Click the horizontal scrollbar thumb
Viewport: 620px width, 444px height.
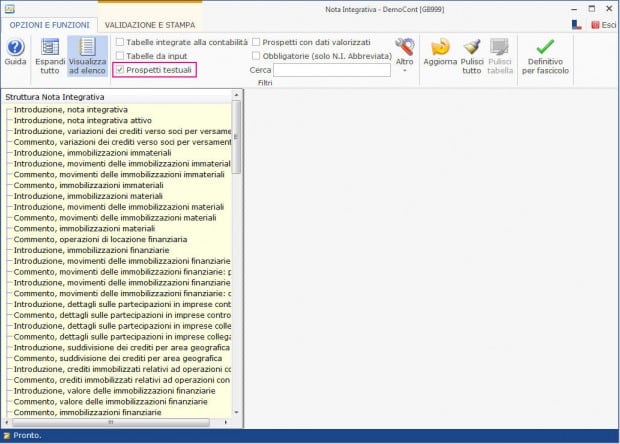pyautogui.click(x=111, y=422)
